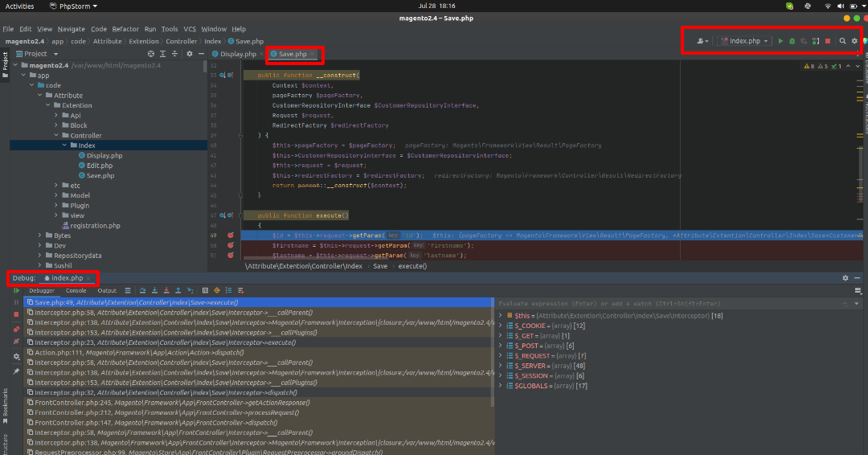Screen dimensions: 868x455
Task: Expand all in Project panel
Action: pyautogui.click(x=162, y=54)
